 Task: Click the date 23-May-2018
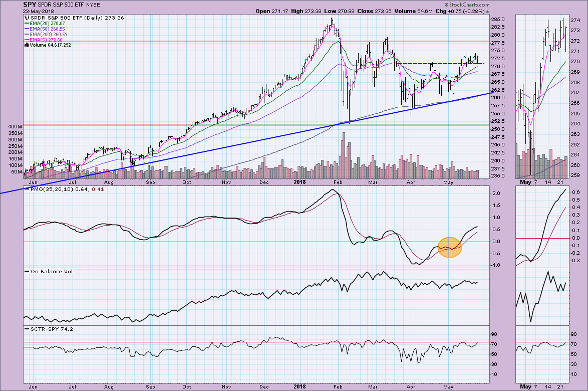click(38, 11)
